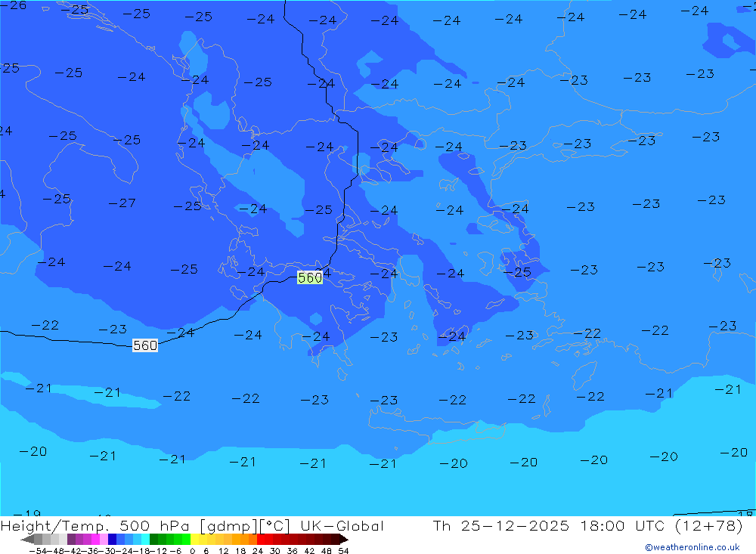Click the '[gdmp]' unit label
The image size is (756, 554).
(228, 526)
